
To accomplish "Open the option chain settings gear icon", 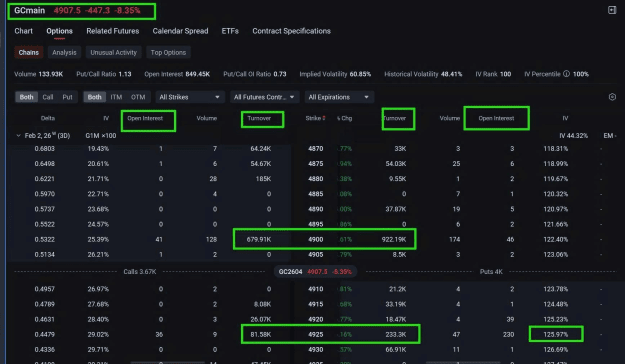I will 612,97.
